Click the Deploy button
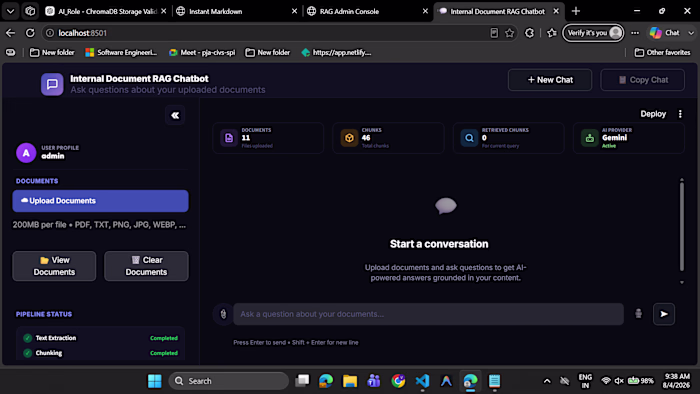 click(x=653, y=114)
